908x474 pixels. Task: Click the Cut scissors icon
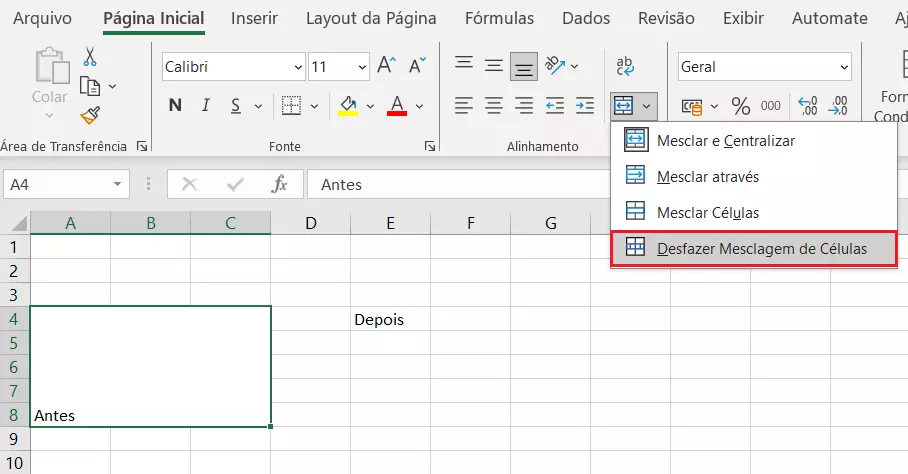click(90, 57)
